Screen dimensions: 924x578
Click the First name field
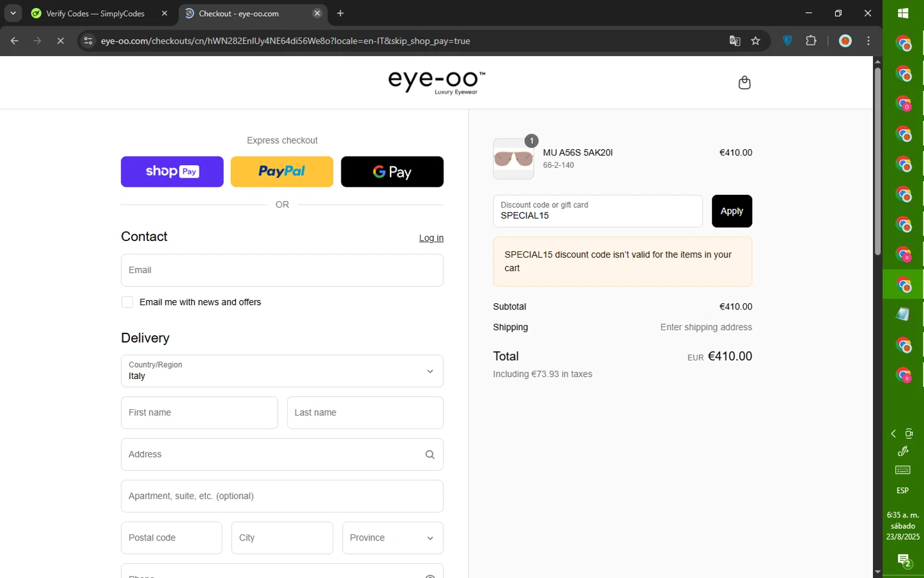click(x=199, y=413)
